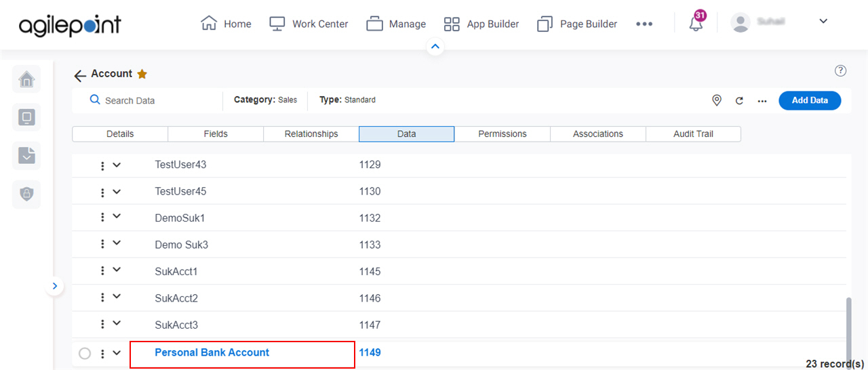Switch to the Details tab
The height and width of the screenshot is (370, 868).
[120, 134]
